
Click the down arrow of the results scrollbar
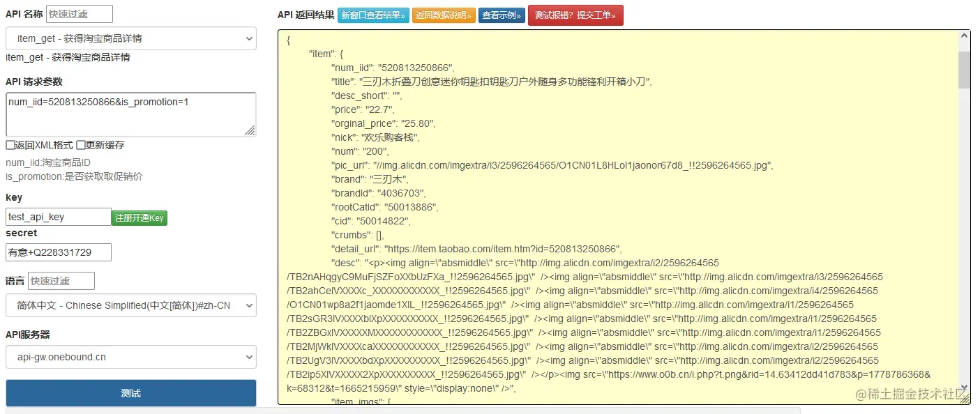point(964,388)
